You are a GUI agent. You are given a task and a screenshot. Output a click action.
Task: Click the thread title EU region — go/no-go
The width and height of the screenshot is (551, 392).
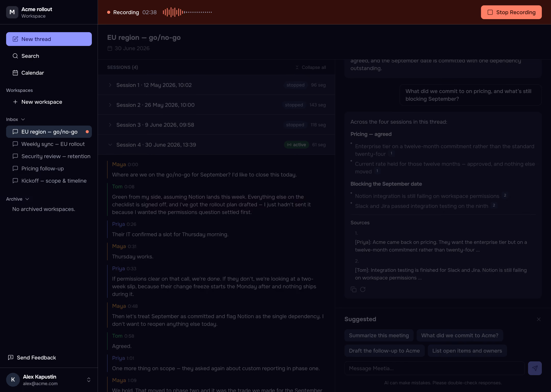click(x=144, y=38)
